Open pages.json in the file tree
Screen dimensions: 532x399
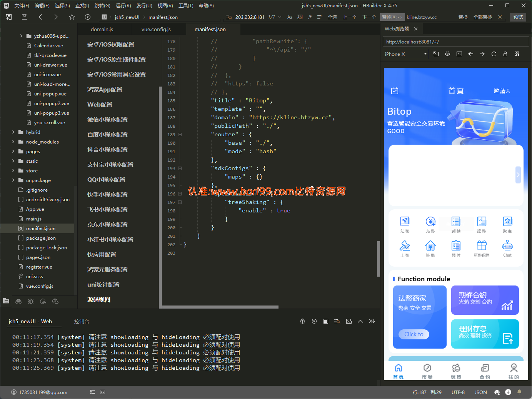point(38,257)
